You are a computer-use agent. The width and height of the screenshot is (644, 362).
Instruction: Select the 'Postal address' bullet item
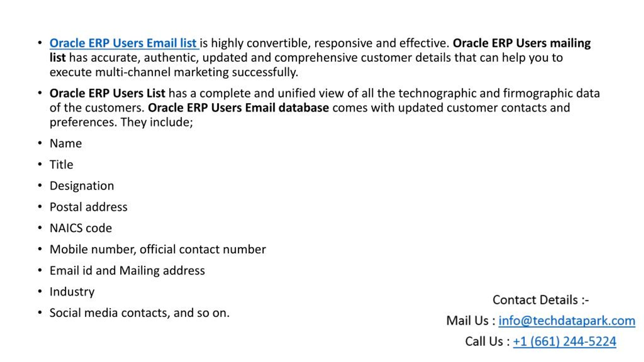click(x=89, y=207)
